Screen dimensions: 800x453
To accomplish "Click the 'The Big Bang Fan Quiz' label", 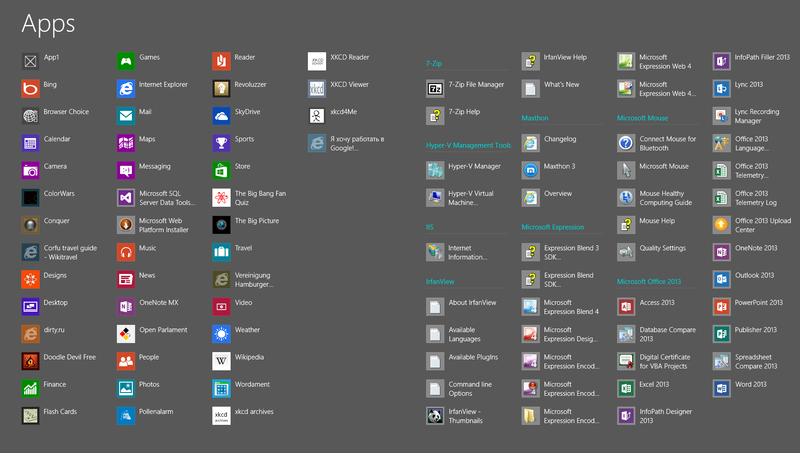I will 260,198.
